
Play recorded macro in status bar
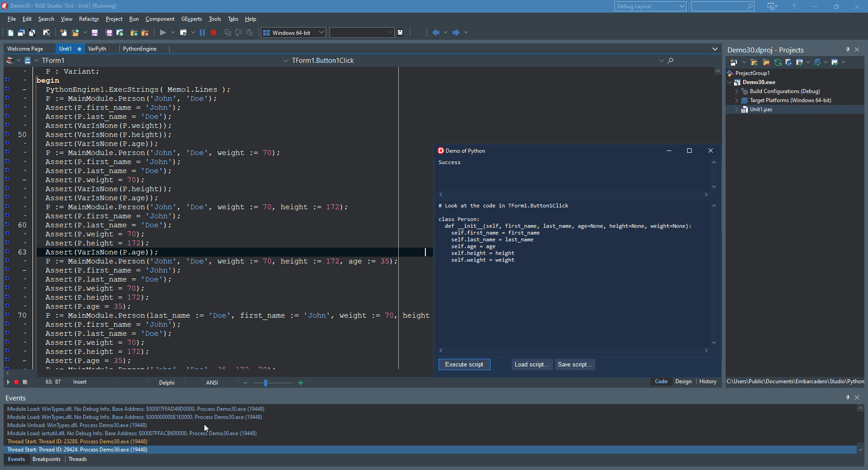[8, 382]
